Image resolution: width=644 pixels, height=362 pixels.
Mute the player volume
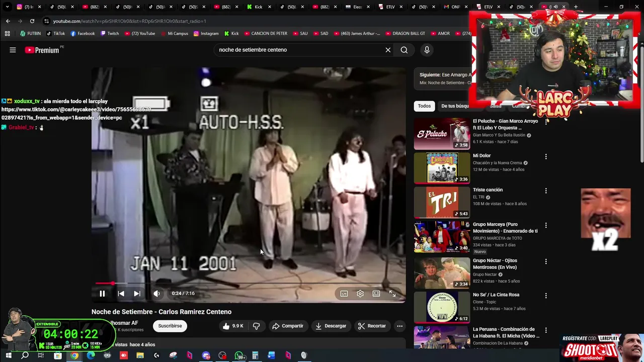[156, 294]
